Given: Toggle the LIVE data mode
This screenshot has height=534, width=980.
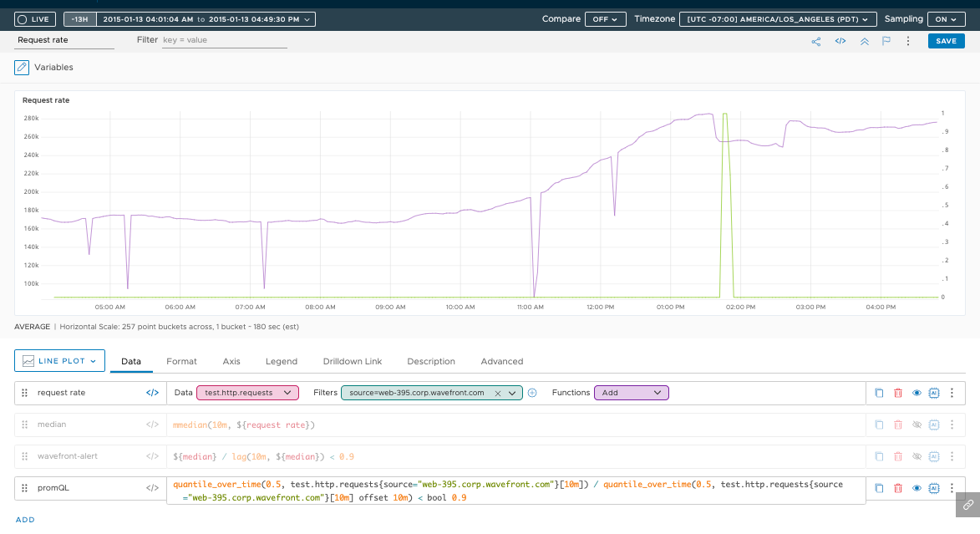Looking at the screenshot, I should [35, 19].
